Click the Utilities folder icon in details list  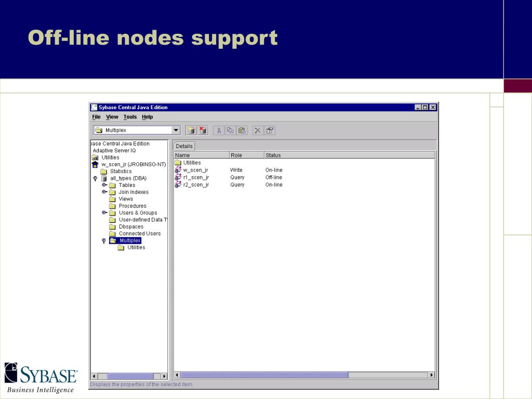(178, 163)
